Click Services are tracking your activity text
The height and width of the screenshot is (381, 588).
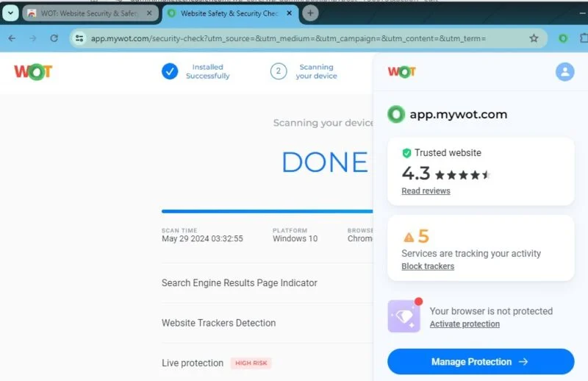(471, 253)
